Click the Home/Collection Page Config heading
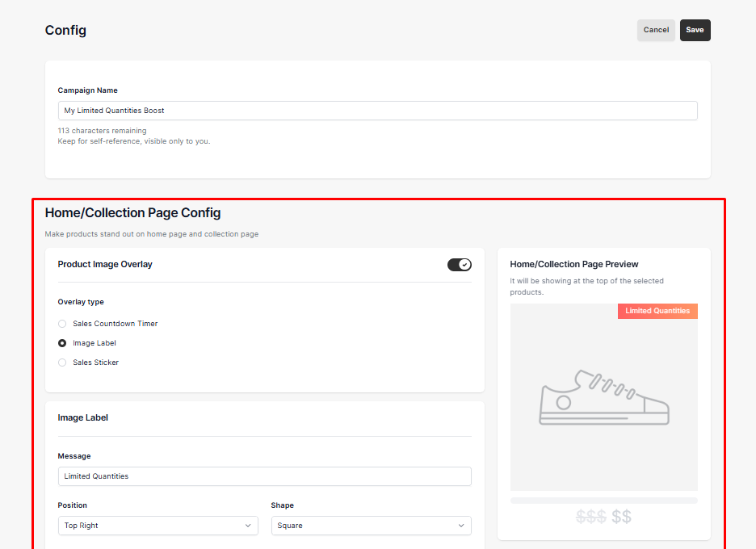The width and height of the screenshot is (756, 549). coord(132,212)
